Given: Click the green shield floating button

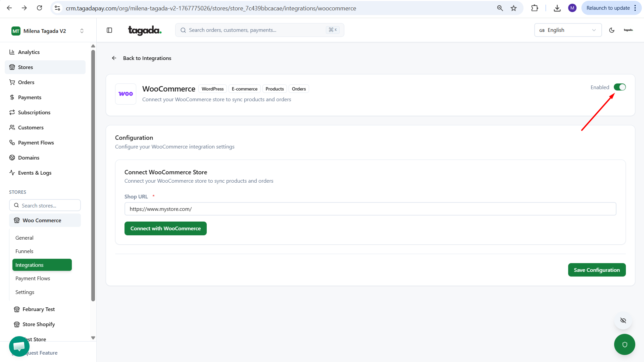Looking at the screenshot, I should pyautogui.click(x=624, y=344).
